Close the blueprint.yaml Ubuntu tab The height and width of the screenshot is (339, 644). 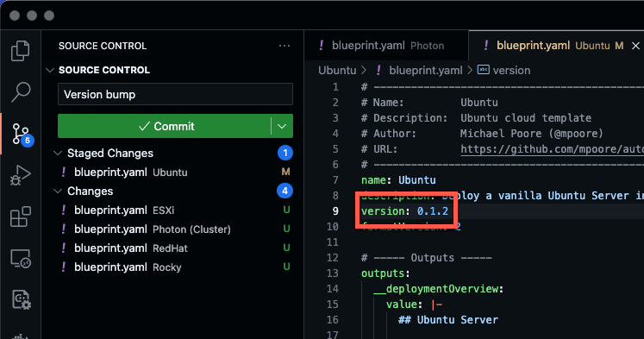[x=635, y=46]
